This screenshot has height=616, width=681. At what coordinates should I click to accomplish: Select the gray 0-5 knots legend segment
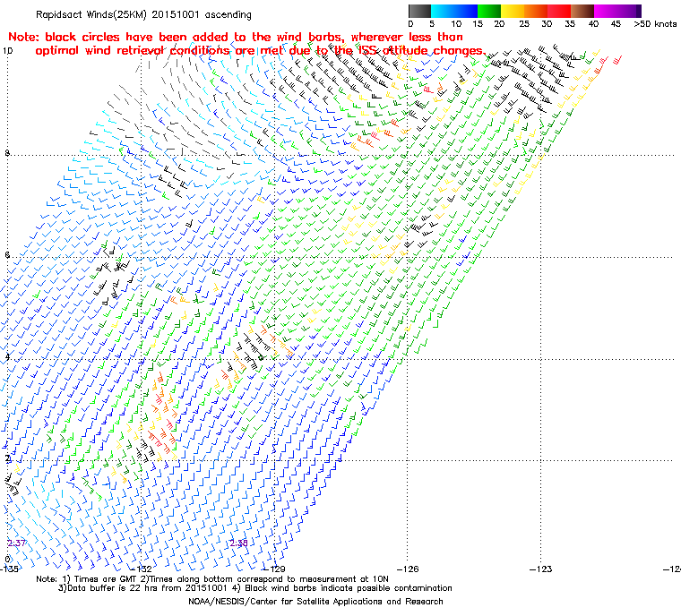(x=419, y=11)
